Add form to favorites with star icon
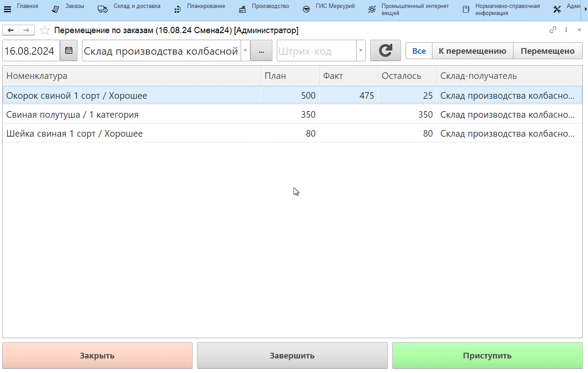Screen dimensions: 588x373 pyautogui.click(x=45, y=30)
